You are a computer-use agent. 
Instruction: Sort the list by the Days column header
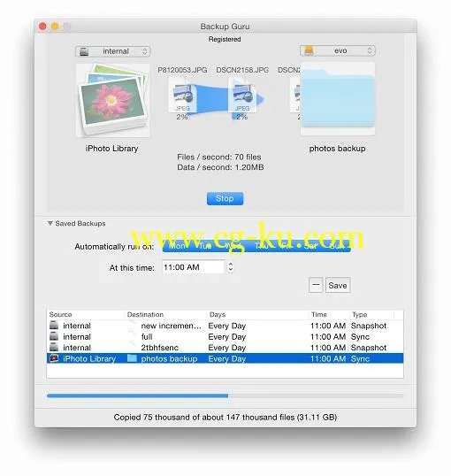tap(258, 314)
